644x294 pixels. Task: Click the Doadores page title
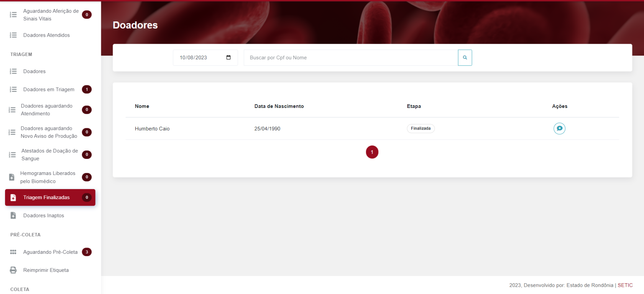(x=135, y=25)
